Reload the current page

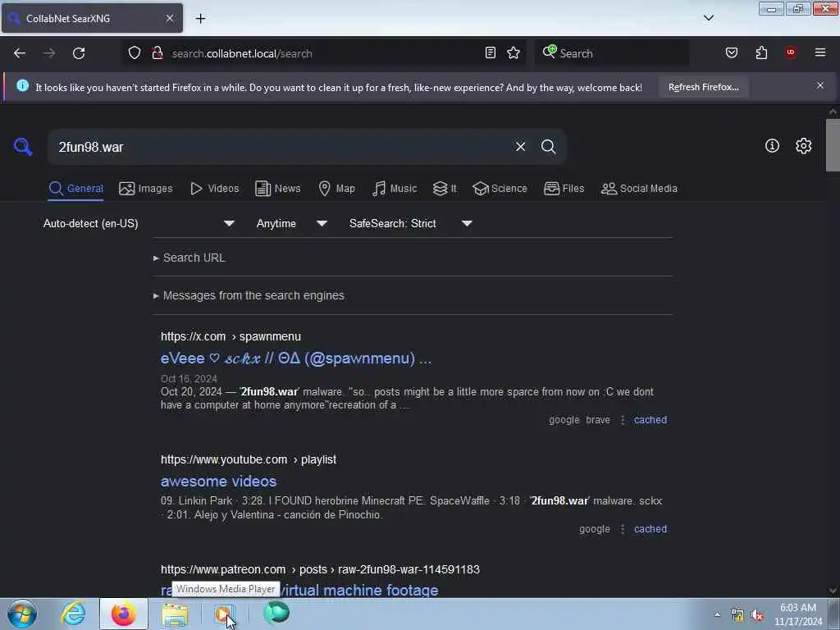tap(79, 53)
